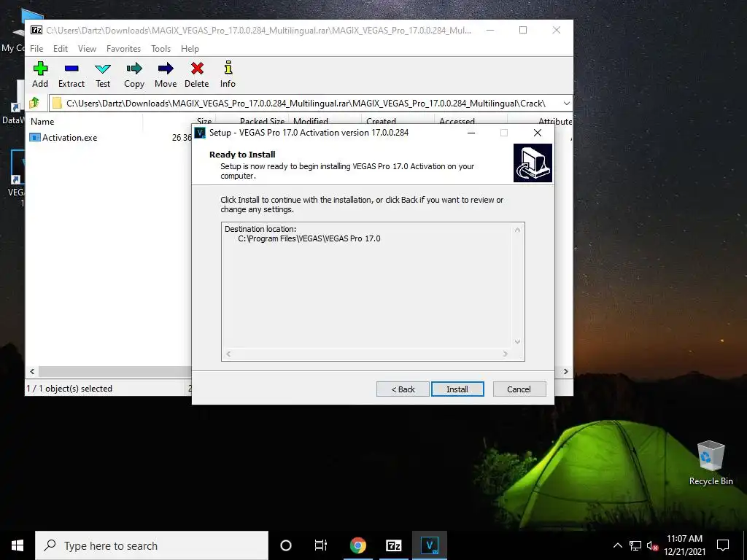Click the Add toolbar icon in 7-Zip
The image size is (747, 560).
[x=40, y=75]
